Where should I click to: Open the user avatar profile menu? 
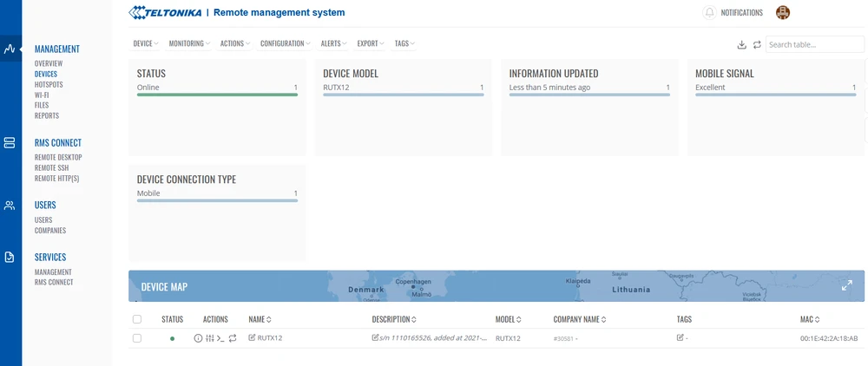click(783, 13)
